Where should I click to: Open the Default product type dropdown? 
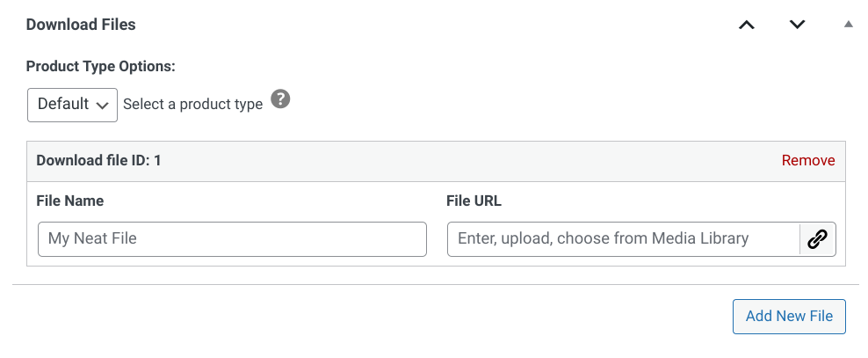click(73, 105)
